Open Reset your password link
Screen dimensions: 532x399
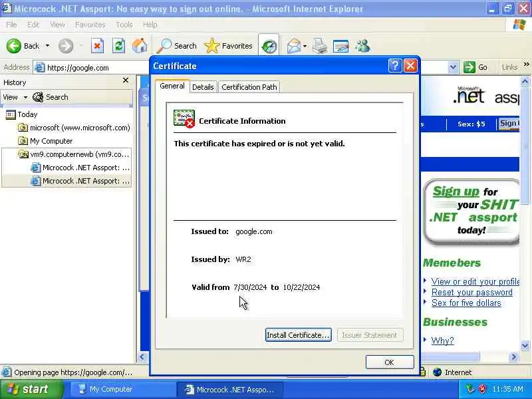[472, 292]
